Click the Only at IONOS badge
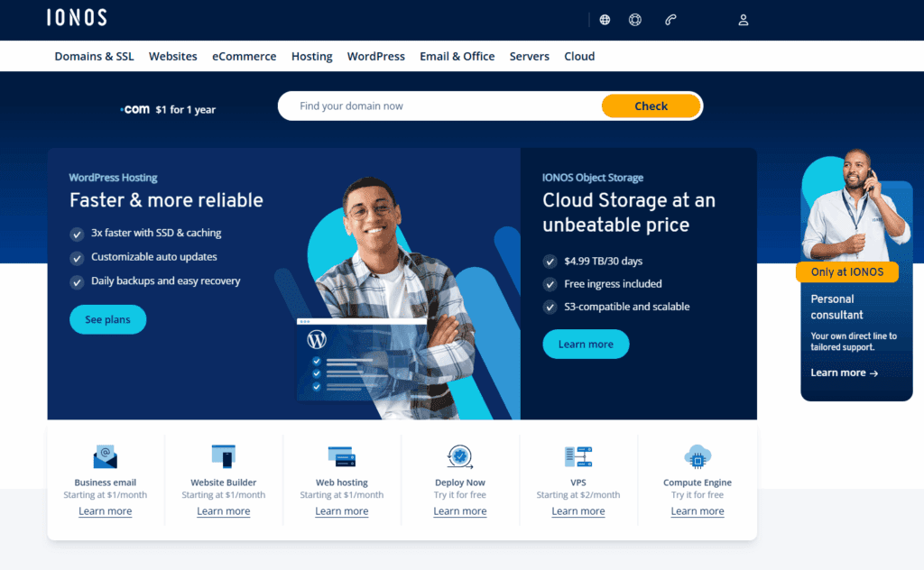This screenshot has width=924, height=570. 846,272
